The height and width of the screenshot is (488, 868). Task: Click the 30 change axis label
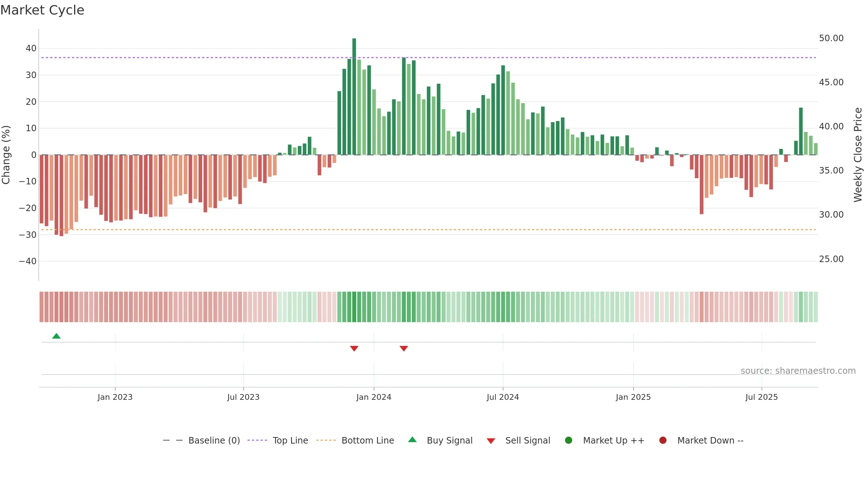coord(31,75)
